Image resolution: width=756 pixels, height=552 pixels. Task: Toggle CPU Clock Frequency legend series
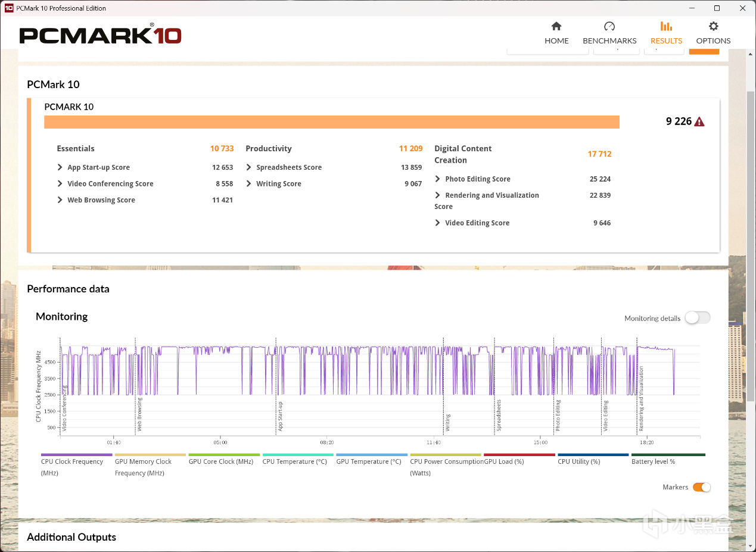click(x=76, y=464)
